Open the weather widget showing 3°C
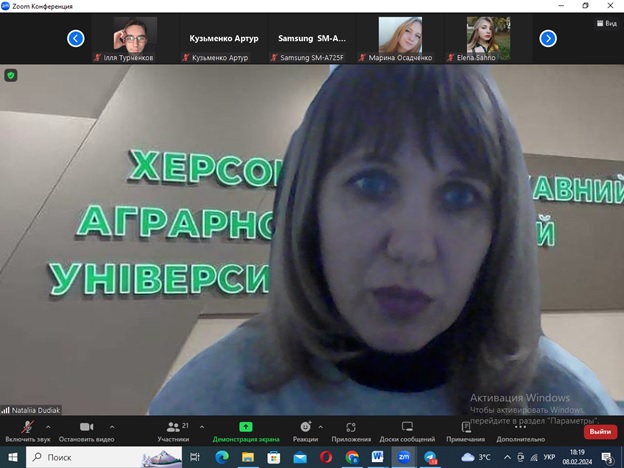Screen dimensions: 624x468 pos(476,457)
